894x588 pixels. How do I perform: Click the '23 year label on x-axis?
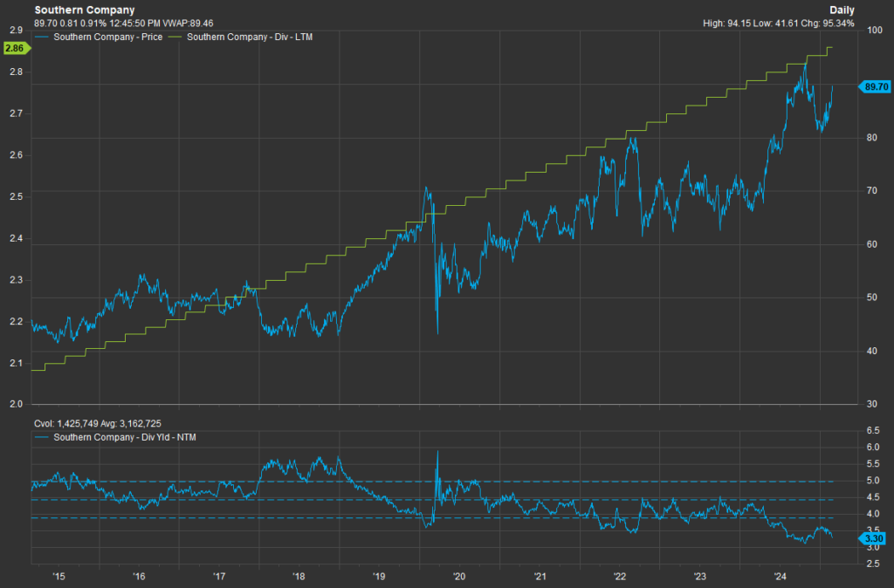[x=699, y=576]
